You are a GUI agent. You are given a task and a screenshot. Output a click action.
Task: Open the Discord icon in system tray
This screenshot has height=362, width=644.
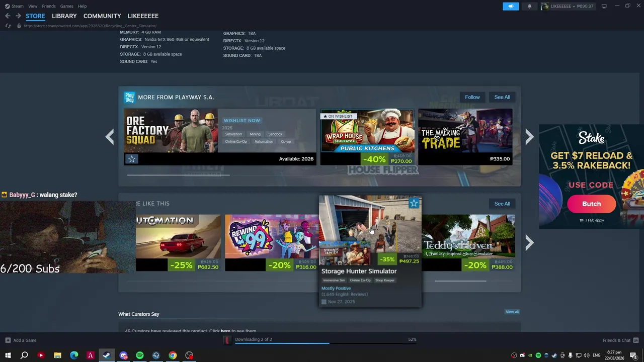(x=522, y=355)
